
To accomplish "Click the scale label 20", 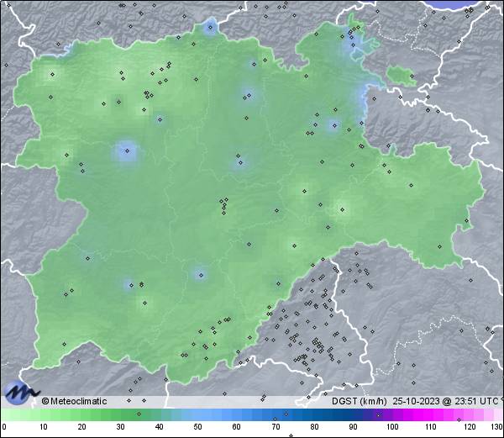I will click(81, 427).
